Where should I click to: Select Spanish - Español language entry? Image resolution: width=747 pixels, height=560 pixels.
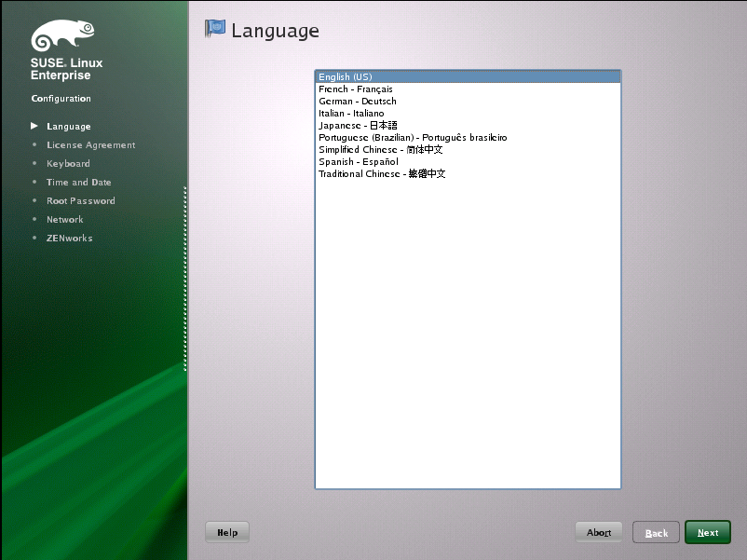(x=359, y=161)
